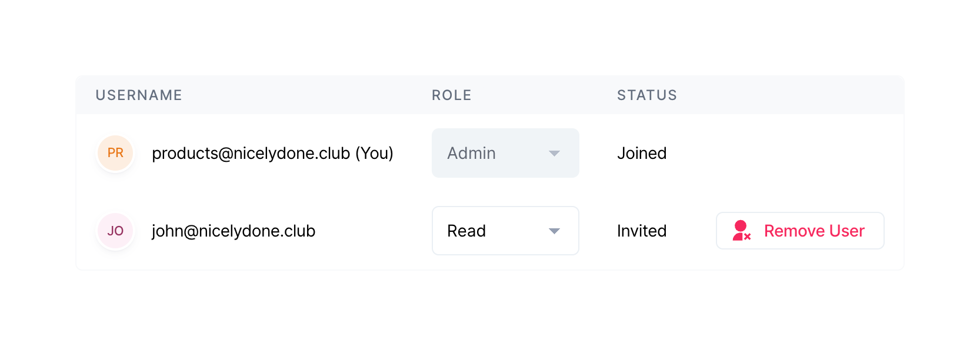Click the Admin dropdown caret arrow
Viewport: 980px width, 346px height.
pos(554,154)
